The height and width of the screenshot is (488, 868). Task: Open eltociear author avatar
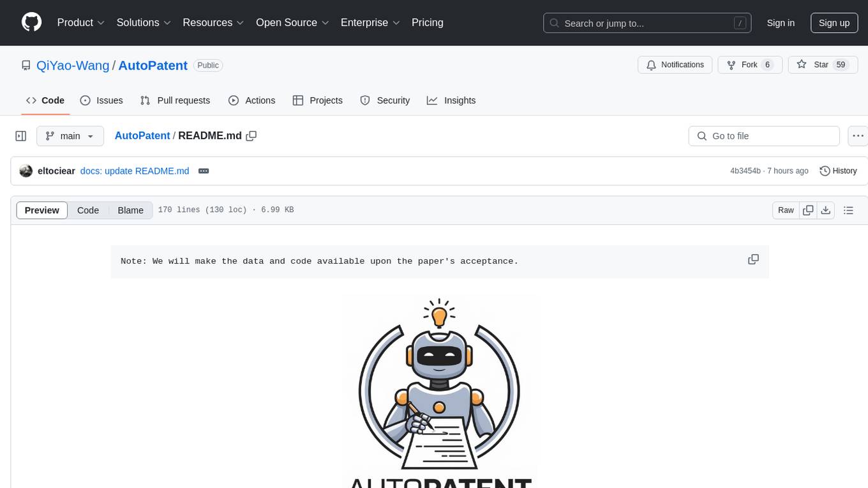[26, 171]
